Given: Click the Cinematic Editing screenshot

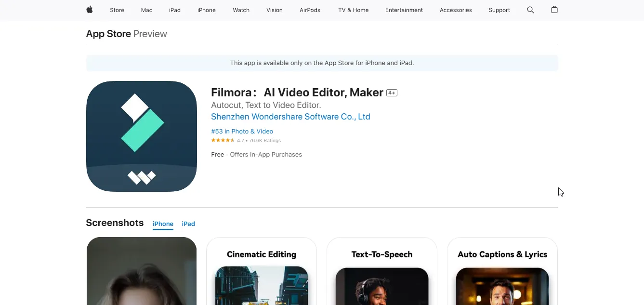Looking at the screenshot, I should click(262, 270).
